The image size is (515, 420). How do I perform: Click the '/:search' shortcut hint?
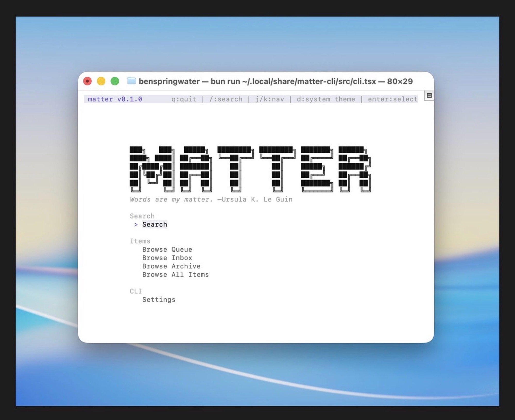click(226, 99)
